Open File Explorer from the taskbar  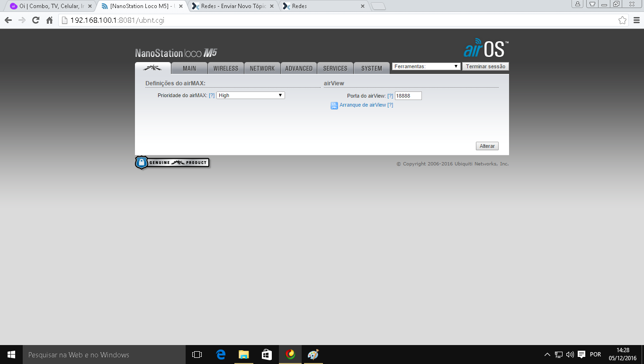[243, 355]
